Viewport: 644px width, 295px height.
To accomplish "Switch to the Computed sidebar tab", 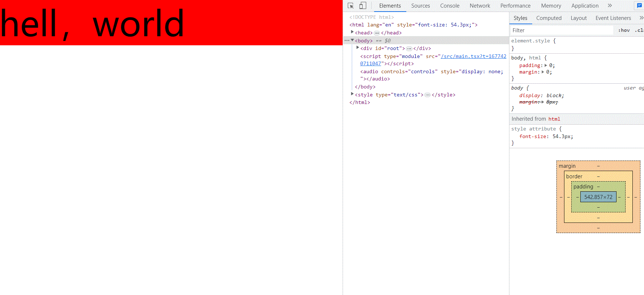I will pyautogui.click(x=549, y=18).
